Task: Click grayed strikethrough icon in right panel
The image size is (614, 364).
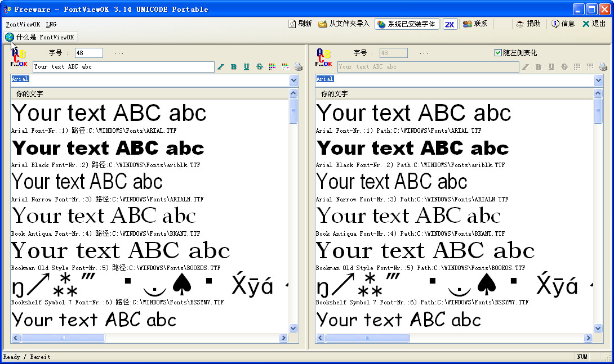Action: pyautogui.click(x=564, y=67)
